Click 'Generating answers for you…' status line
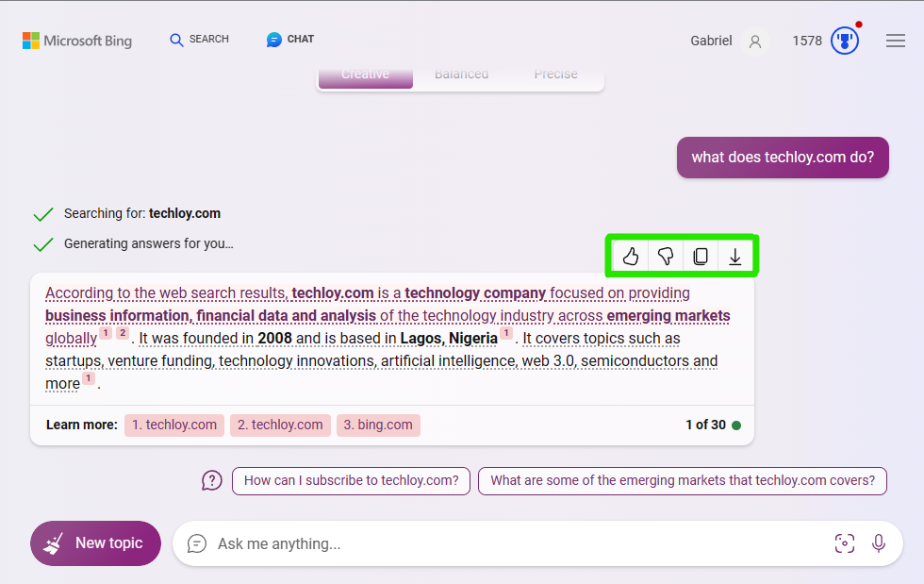Image resolution: width=924 pixels, height=584 pixels. tap(149, 243)
